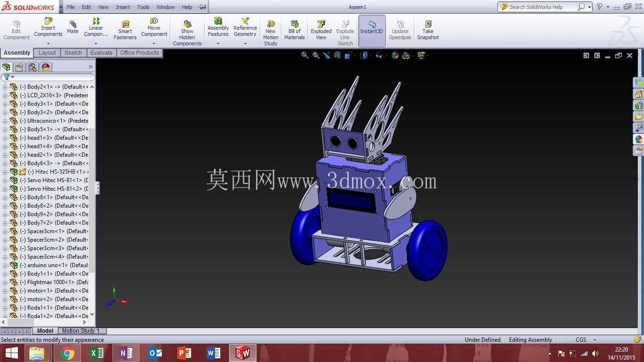Open the File menu

click(71, 7)
